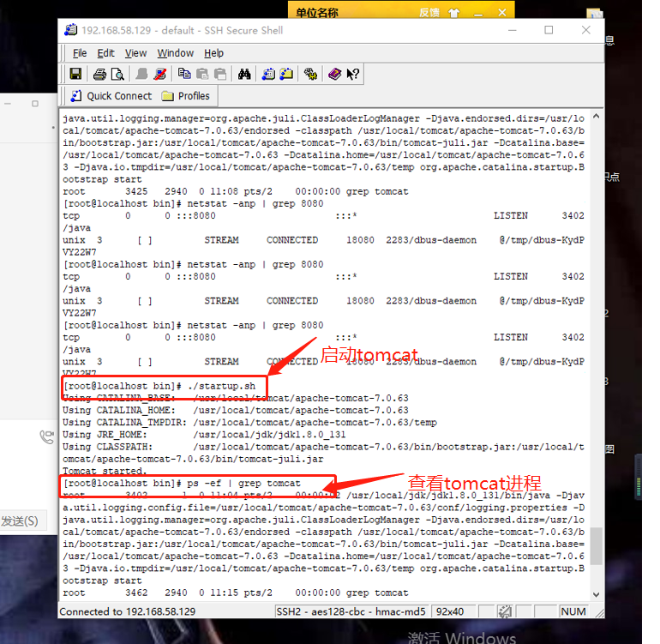Click the Using CATALINA_HOME output line
Viewport: 660px width, 644px height.
(x=236, y=410)
